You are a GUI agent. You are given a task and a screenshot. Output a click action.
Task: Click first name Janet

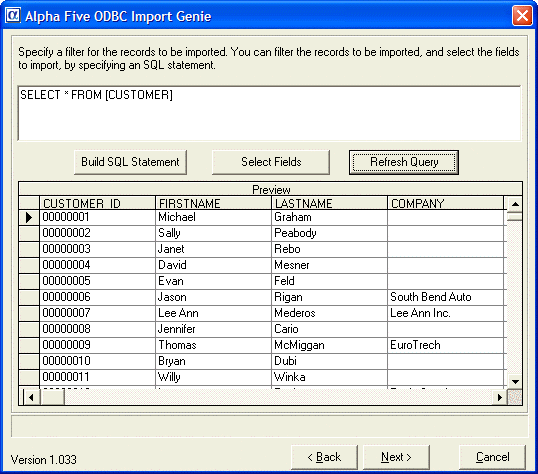[213, 249]
